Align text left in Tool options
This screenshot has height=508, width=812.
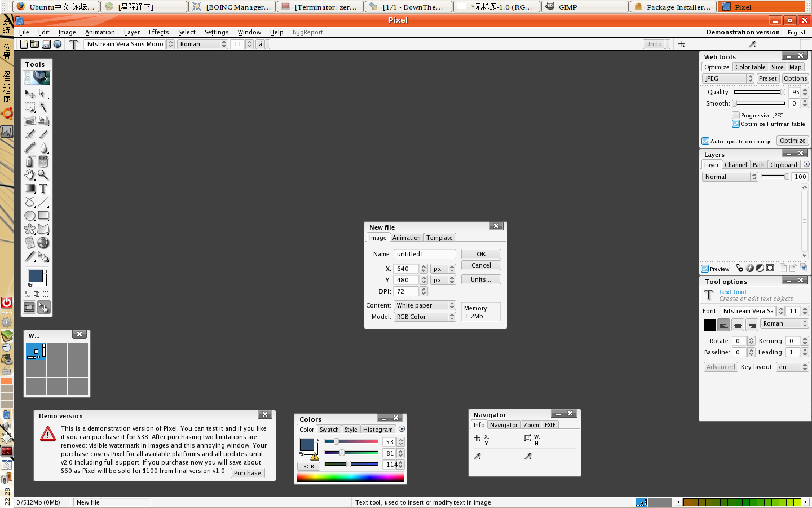point(723,325)
